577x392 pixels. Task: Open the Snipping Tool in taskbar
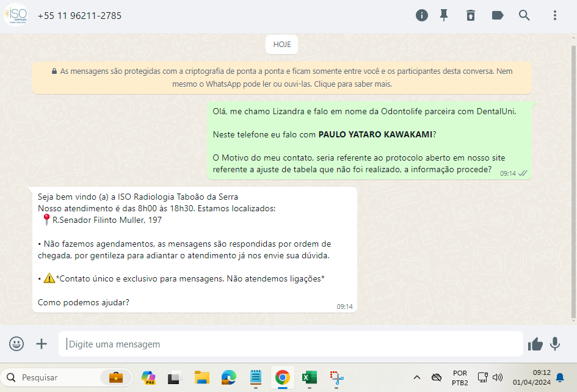click(x=336, y=377)
